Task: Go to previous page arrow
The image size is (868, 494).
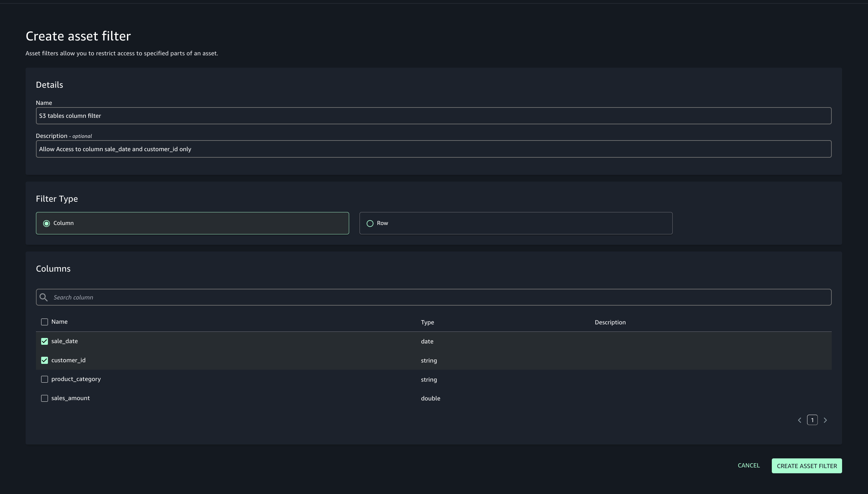Action: pyautogui.click(x=799, y=420)
